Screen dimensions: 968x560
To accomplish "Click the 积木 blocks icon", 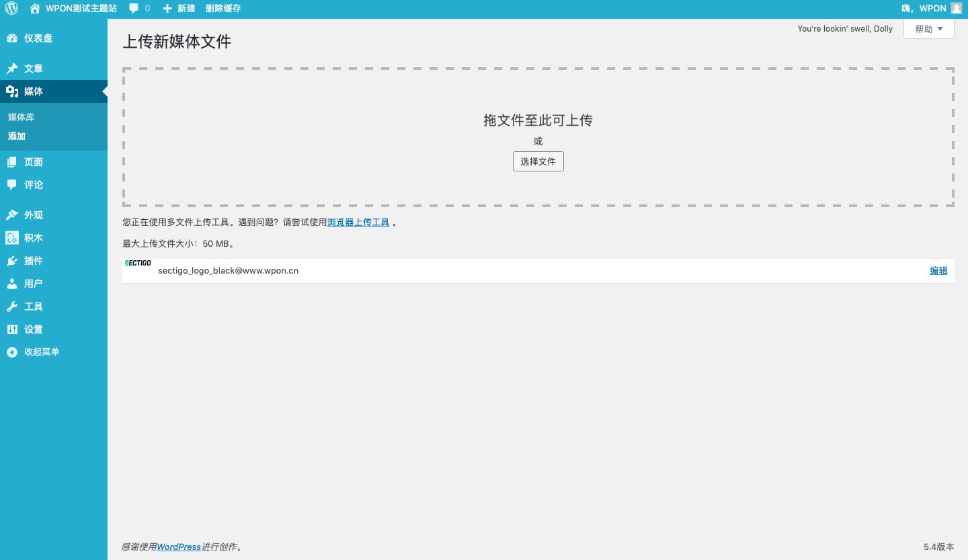I will 12,238.
